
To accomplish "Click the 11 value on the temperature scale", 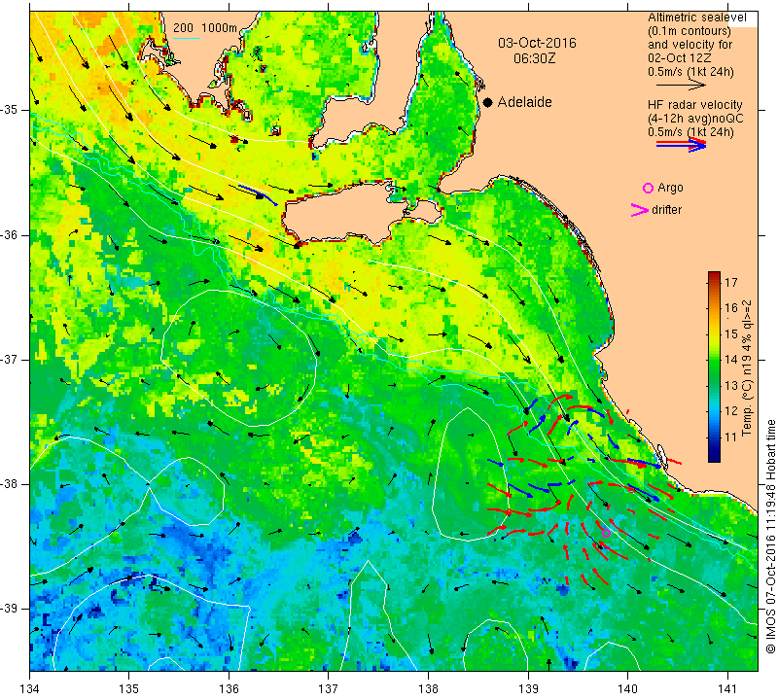I will click(x=731, y=437).
